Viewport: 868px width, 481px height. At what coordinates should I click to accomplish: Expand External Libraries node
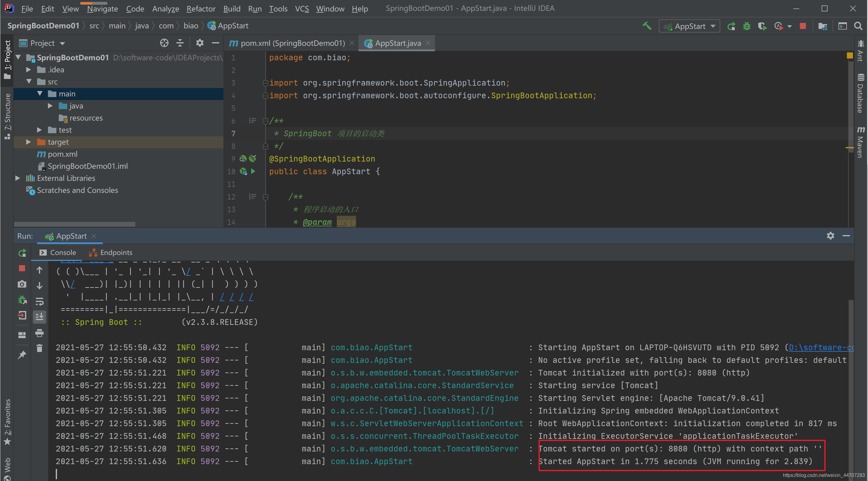point(18,178)
